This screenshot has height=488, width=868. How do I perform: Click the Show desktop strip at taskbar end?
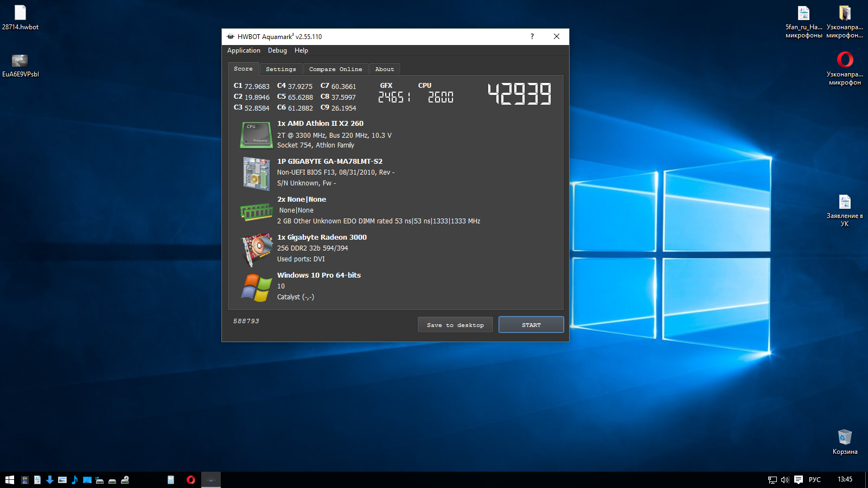tap(866, 480)
